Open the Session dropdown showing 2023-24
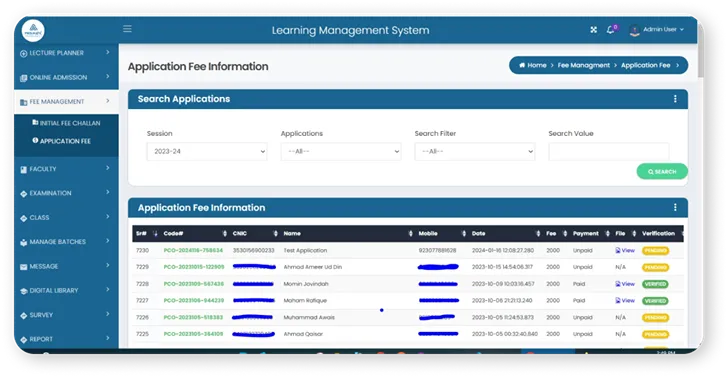Screen dimensions: 728x377 (x=207, y=151)
